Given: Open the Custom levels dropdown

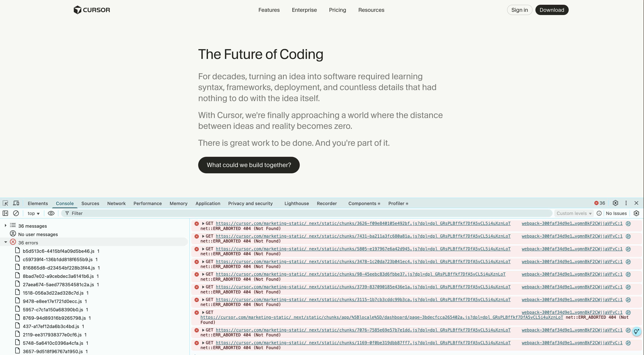Looking at the screenshot, I should pos(574,213).
